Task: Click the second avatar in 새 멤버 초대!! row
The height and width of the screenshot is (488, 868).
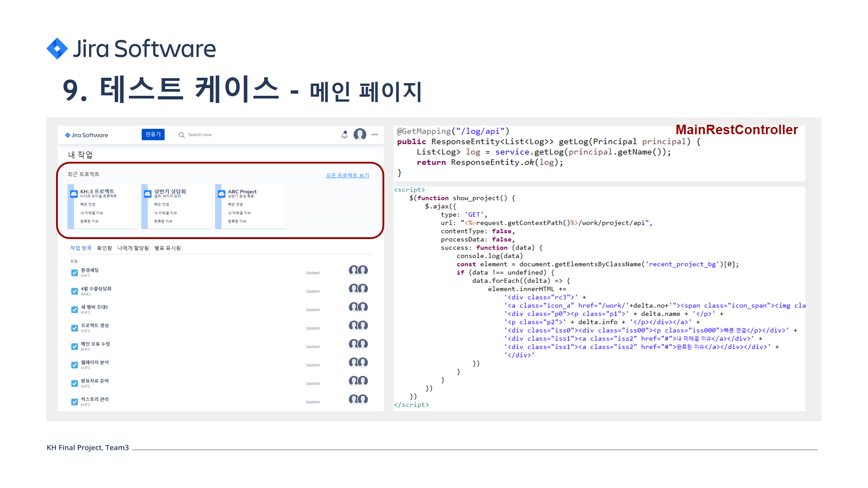Action: 363,307
